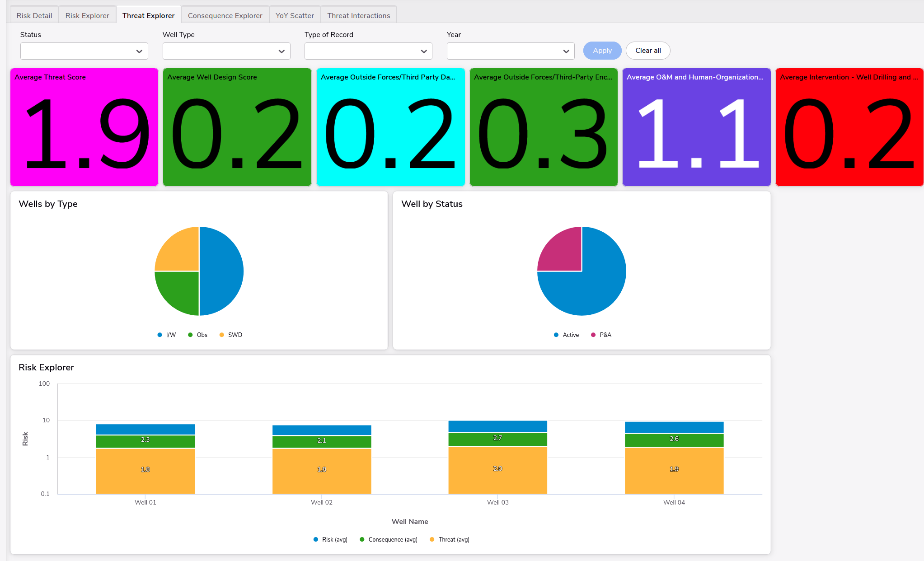Toggle SWD legend entry
Image resolution: width=924 pixels, height=561 pixels.
pos(230,335)
